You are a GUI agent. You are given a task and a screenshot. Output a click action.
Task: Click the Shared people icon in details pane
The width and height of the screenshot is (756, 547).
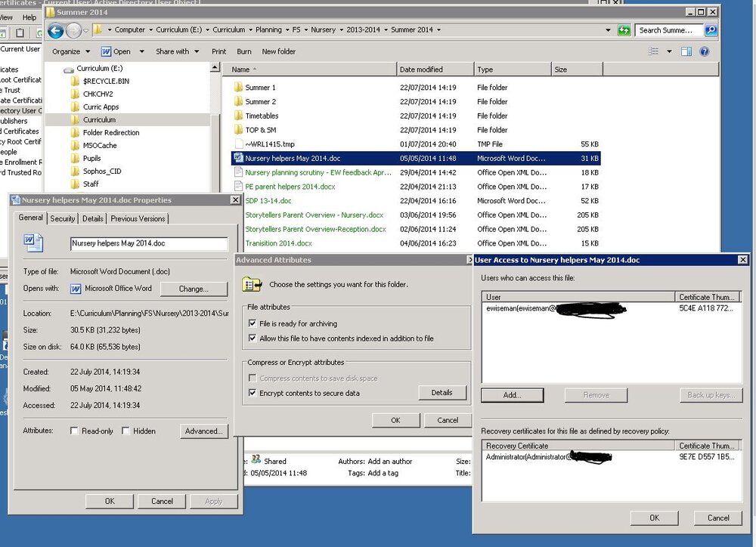(256, 460)
